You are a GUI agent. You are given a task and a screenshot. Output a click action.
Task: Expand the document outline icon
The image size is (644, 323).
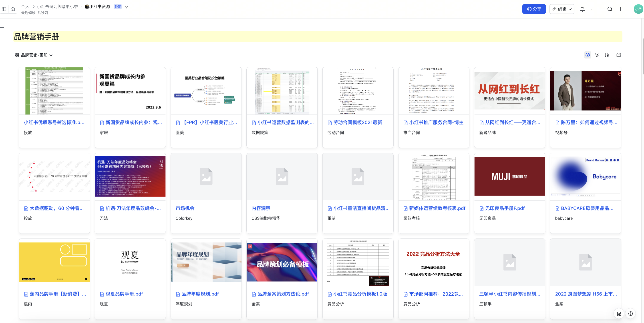tap(2, 28)
